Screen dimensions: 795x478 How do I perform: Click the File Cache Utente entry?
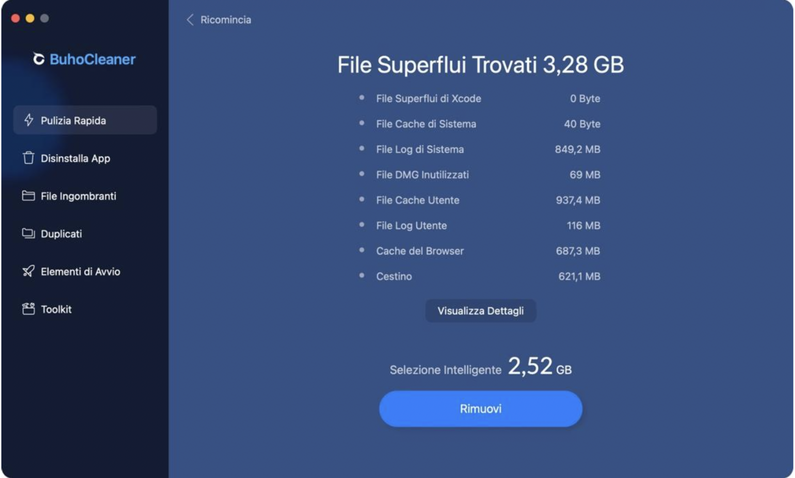point(480,200)
